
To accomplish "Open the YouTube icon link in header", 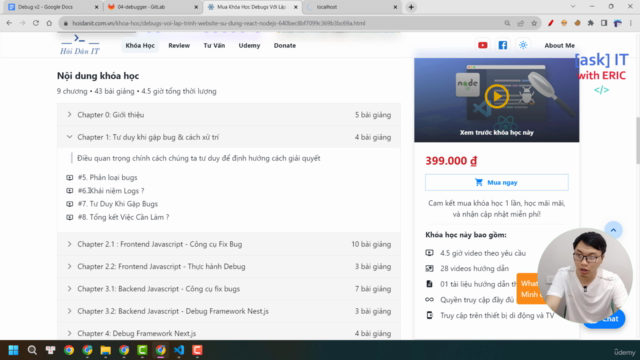I will (482, 45).
